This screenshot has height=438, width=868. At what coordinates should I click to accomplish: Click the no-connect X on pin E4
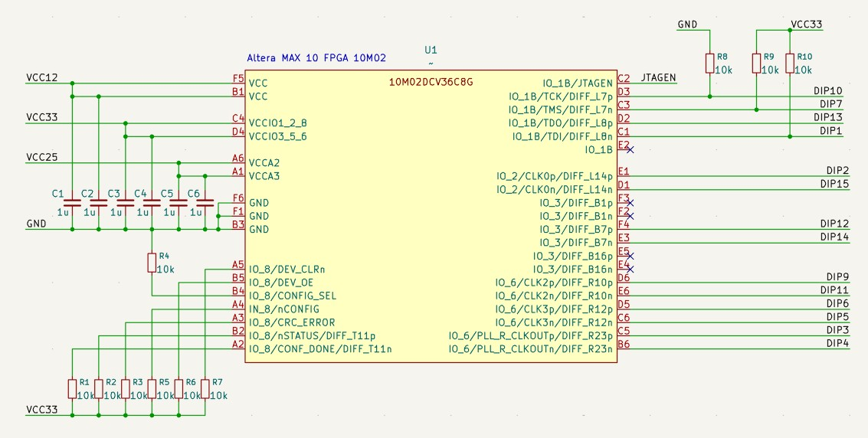click(x=630, y=269)
